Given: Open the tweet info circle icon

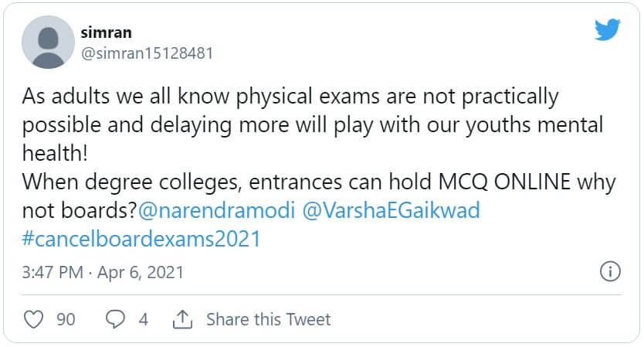Looking at the screenshot, I should click(x=610, y=272).
